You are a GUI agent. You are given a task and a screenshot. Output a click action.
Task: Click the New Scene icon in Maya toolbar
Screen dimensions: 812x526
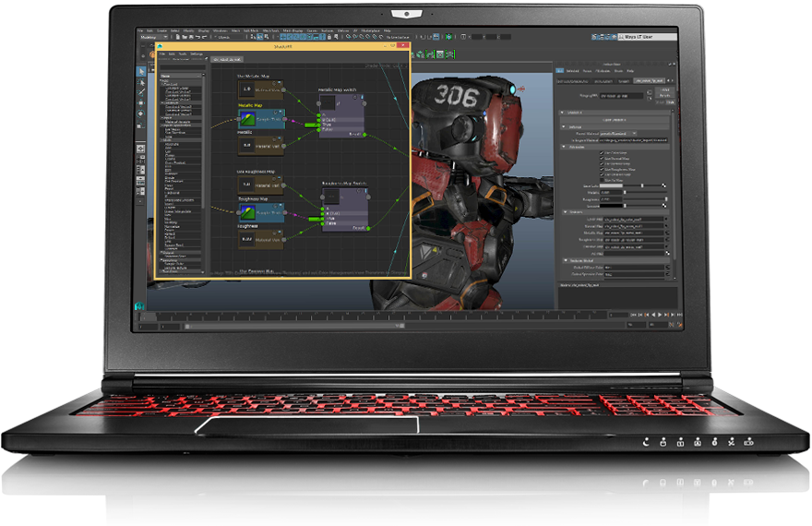pos(177,37)
